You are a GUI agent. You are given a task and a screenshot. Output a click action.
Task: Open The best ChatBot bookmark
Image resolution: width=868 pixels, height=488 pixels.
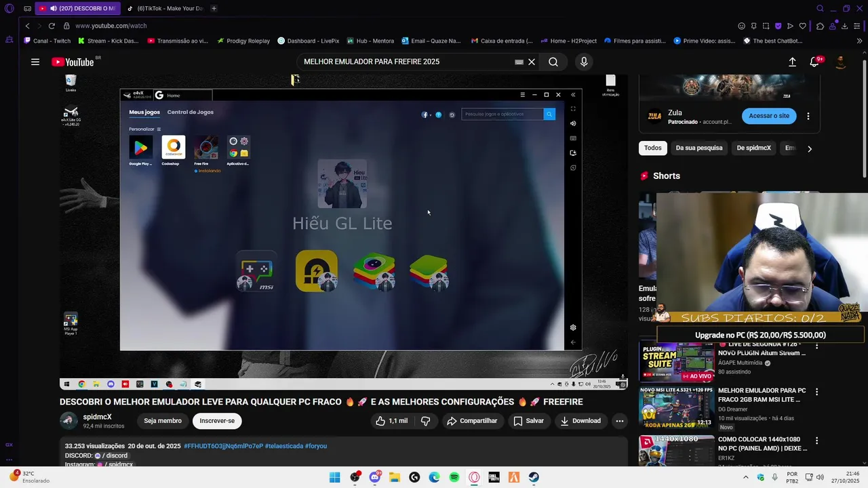coord(772,41)
